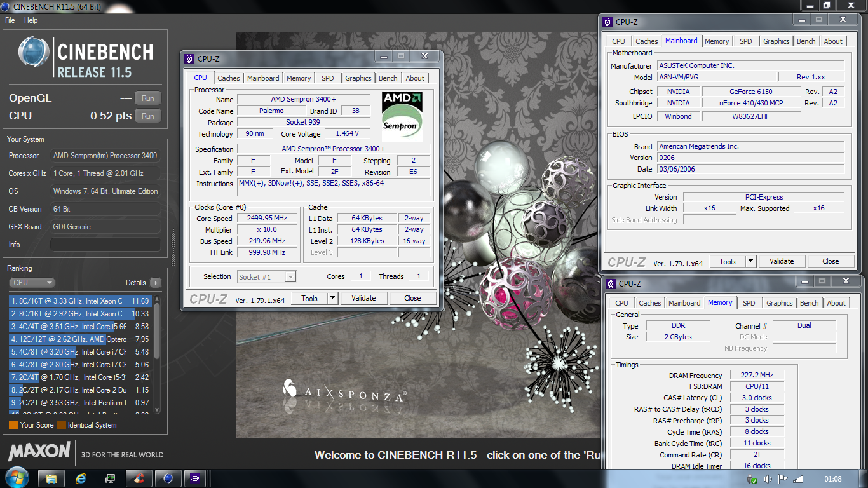Click the Action Center flag tray icon
The height and width of the screenshot is (488, 868).
(784, 479)
